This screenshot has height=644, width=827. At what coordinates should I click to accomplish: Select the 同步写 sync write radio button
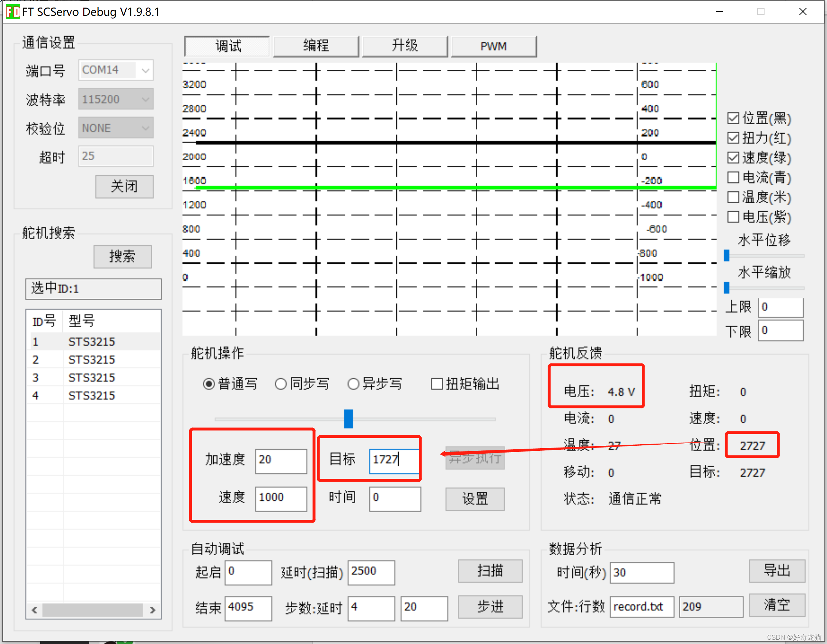(x=280, y=384)
